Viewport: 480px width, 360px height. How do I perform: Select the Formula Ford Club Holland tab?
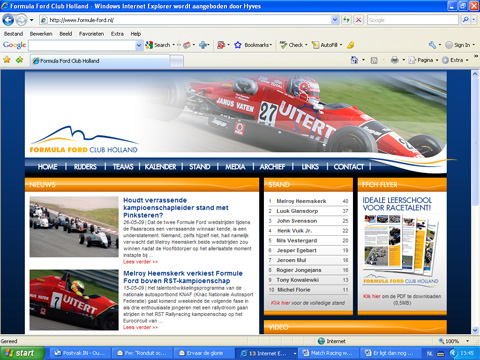[x=100, y=61]
